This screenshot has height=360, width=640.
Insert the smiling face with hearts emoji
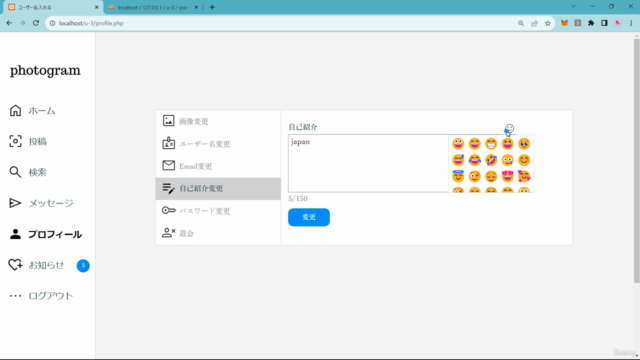tap(524, 176)
